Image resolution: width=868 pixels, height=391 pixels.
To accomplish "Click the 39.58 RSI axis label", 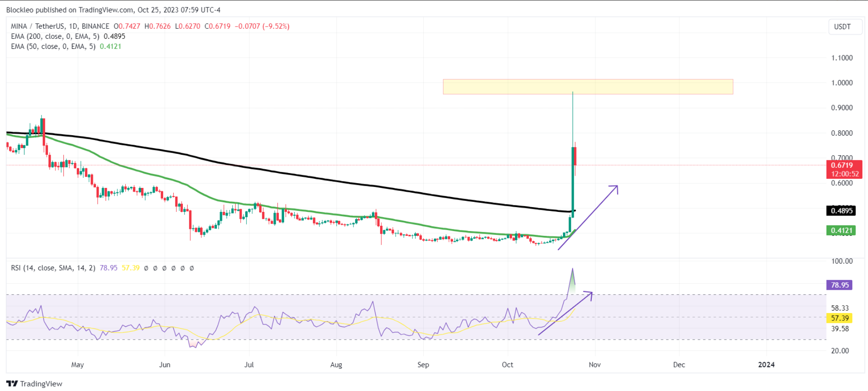I will (840, 329).
